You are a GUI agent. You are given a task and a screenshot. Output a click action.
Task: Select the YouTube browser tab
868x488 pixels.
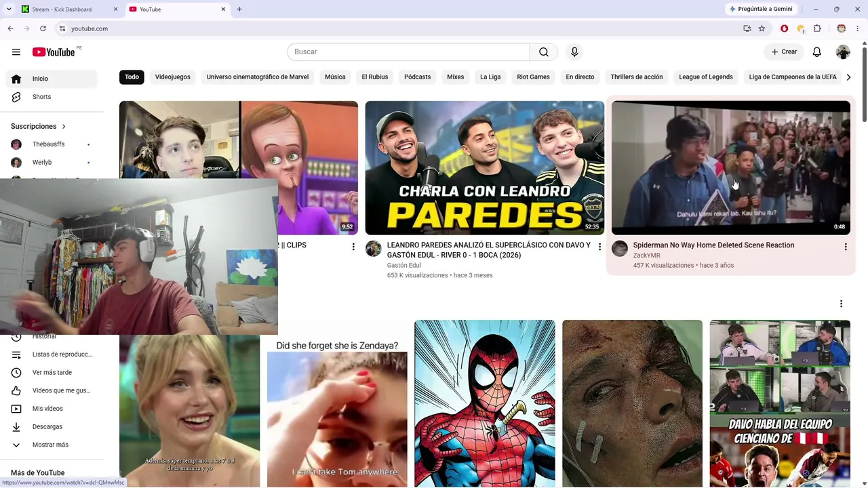[x=177, y=9]
